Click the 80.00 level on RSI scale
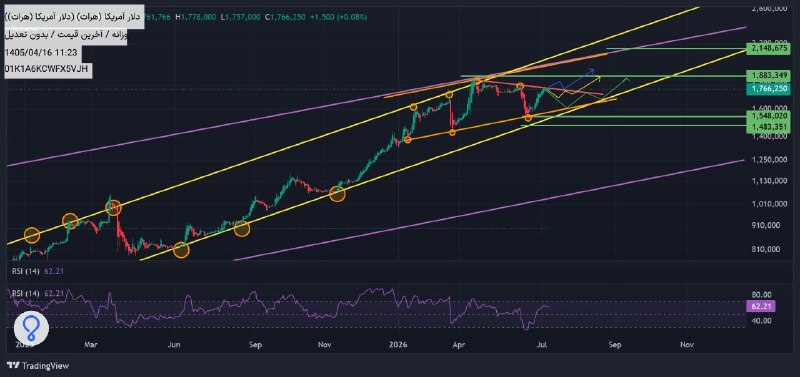The image size is (800, 377). coord(763,294)
